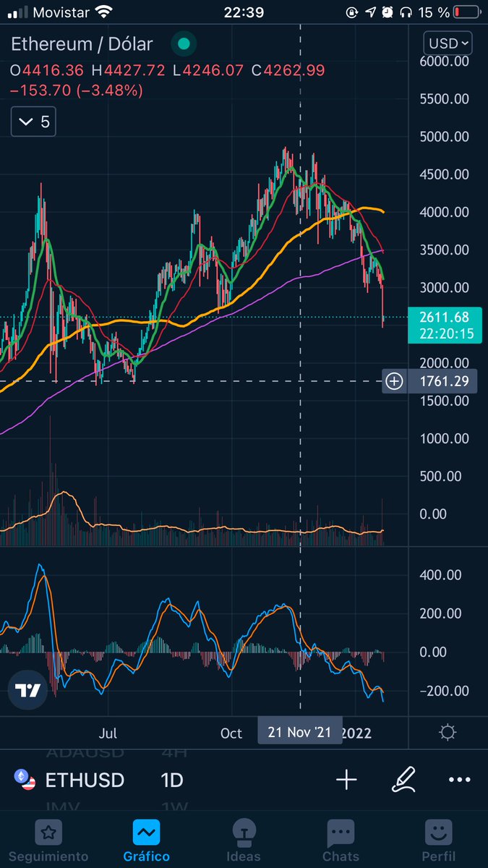The image size is (488, 868).
Task: Tap the plus icon on 1761.29 price label
Action: coord(394,381)
